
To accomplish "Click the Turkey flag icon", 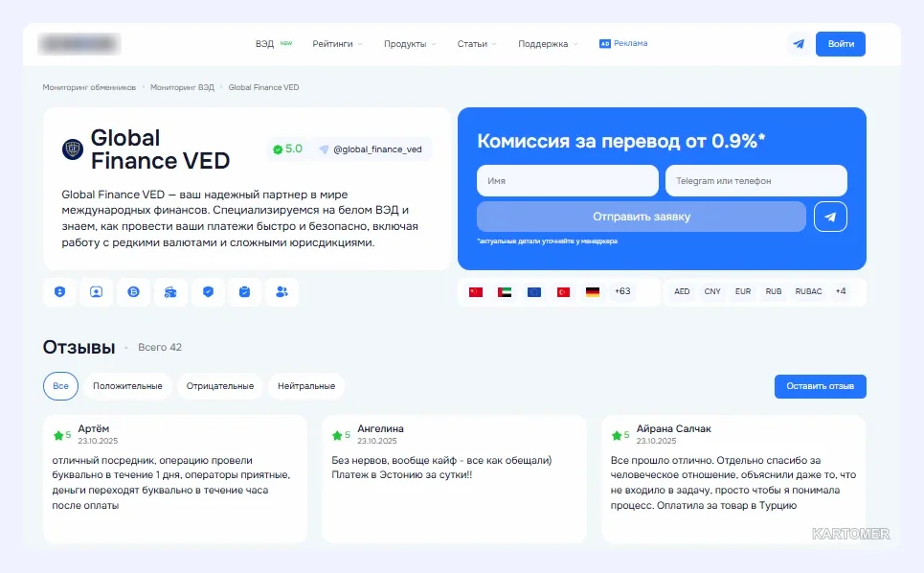I will point(563,292).
